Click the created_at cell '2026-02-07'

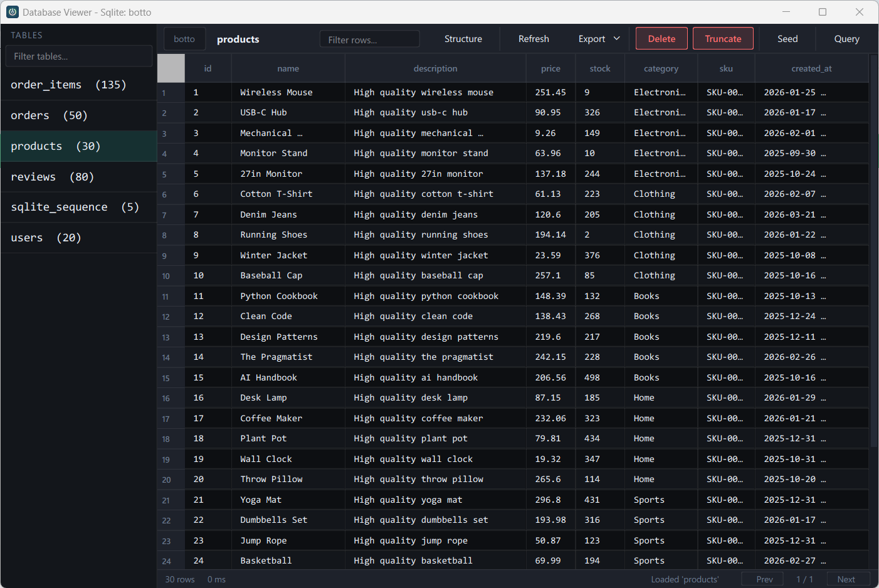pos(812,194)
